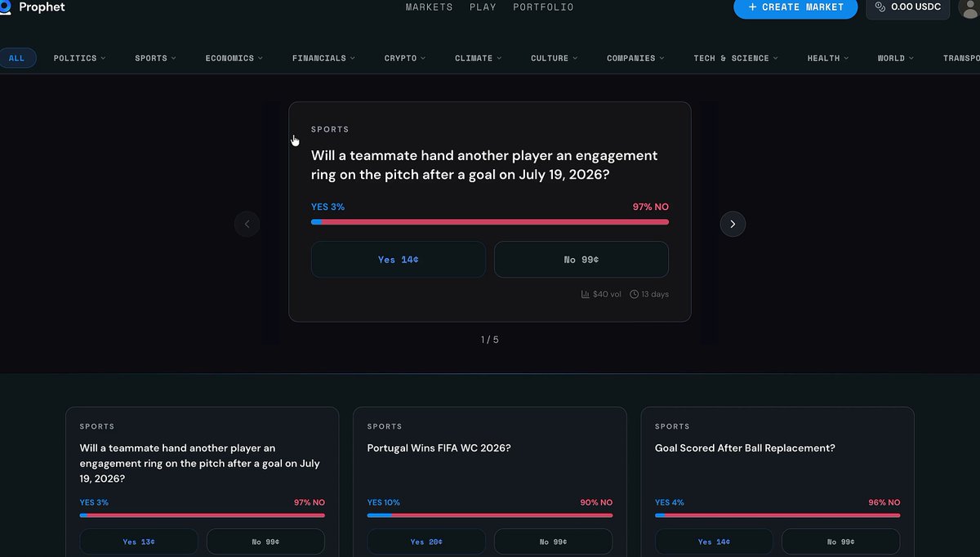
Task: Open the engagement ring market title in card grid
Action: click(x=200, y=463)
